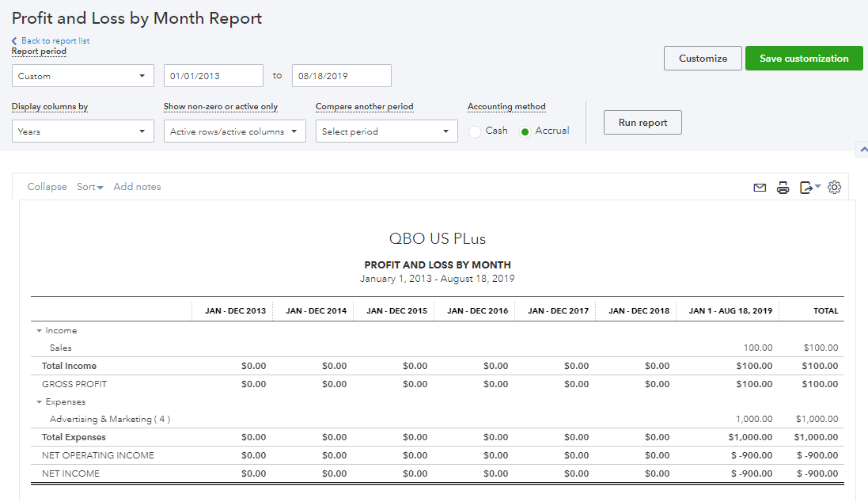Click Gross Profit $100.00 for 2019
The image size is (868, 502).
(x=754, y=385)
